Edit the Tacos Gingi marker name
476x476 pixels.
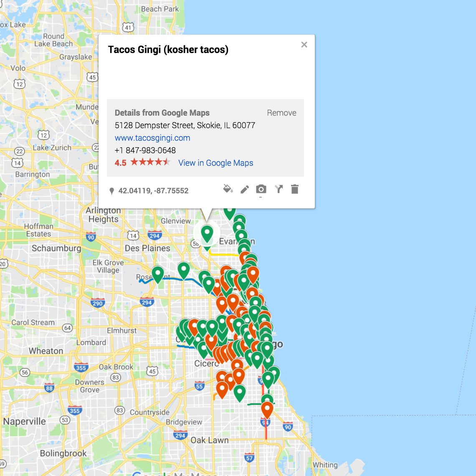244,190
